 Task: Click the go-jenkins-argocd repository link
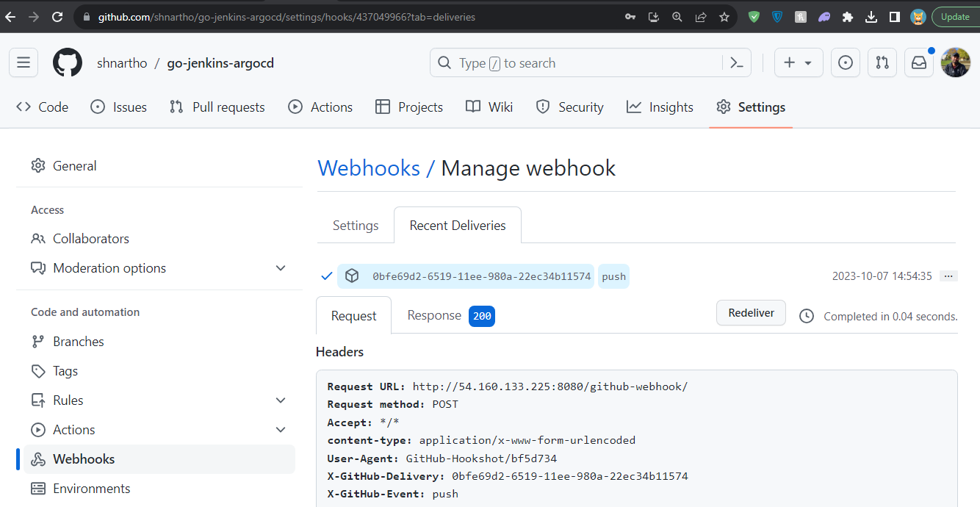220,63
